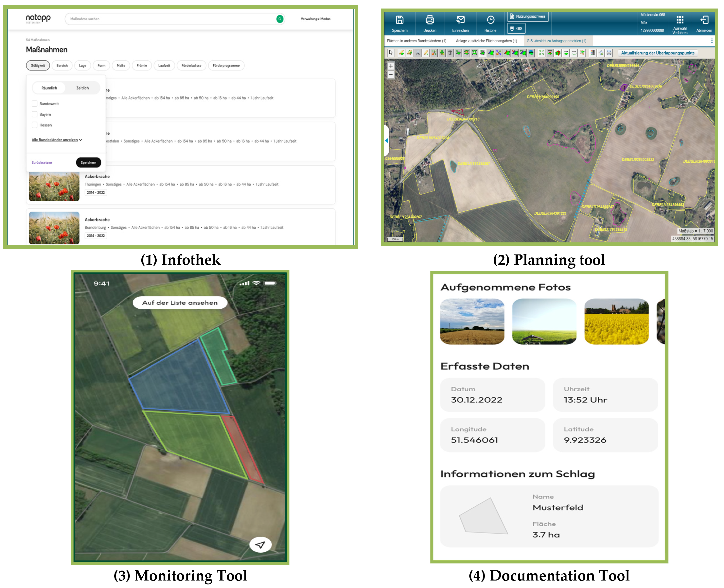Click the green search icon in search bar
Viewport: 724px width, 588px height.
click(280, 19)
